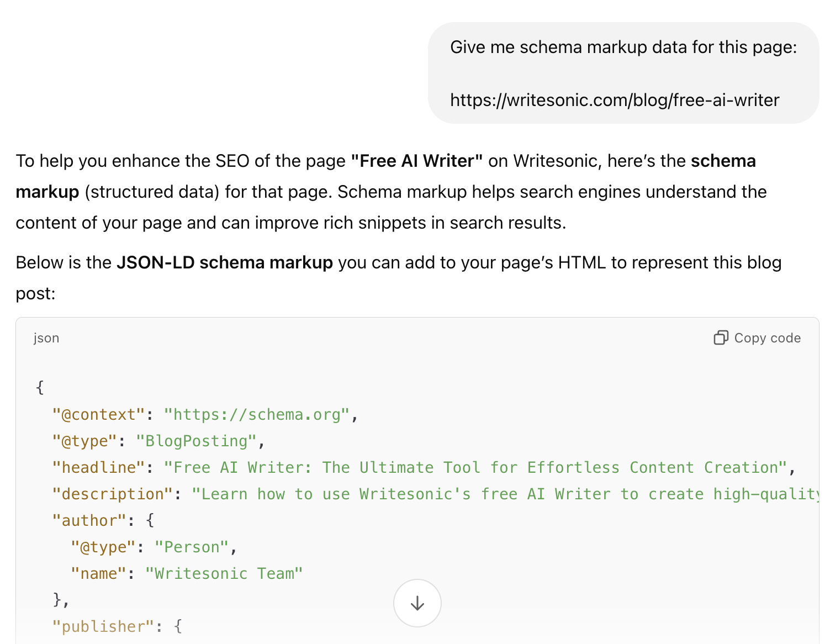Click the "Writesonic Team" value
The image size is (825, 644).
[x=224, y=573]
